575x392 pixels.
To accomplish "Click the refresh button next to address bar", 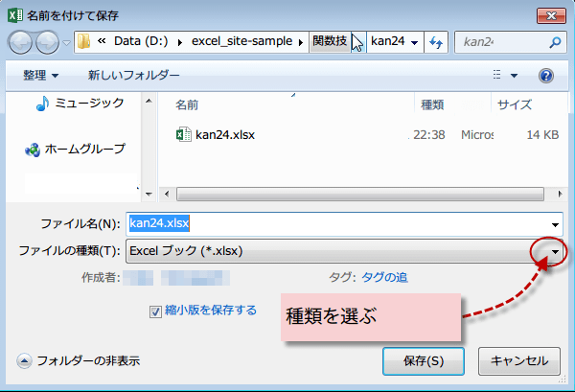I will pyautogui.click(x=436, y=42).
